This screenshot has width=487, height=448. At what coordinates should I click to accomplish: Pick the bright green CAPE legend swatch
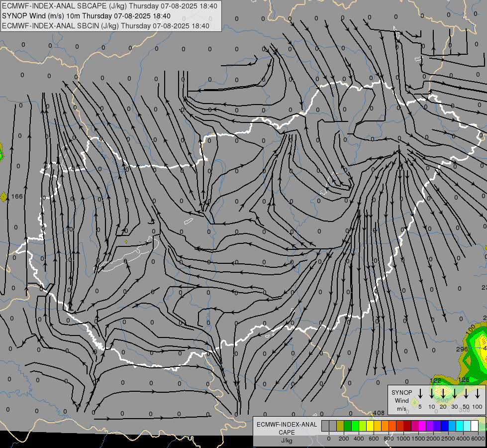[x=355, y=426]
